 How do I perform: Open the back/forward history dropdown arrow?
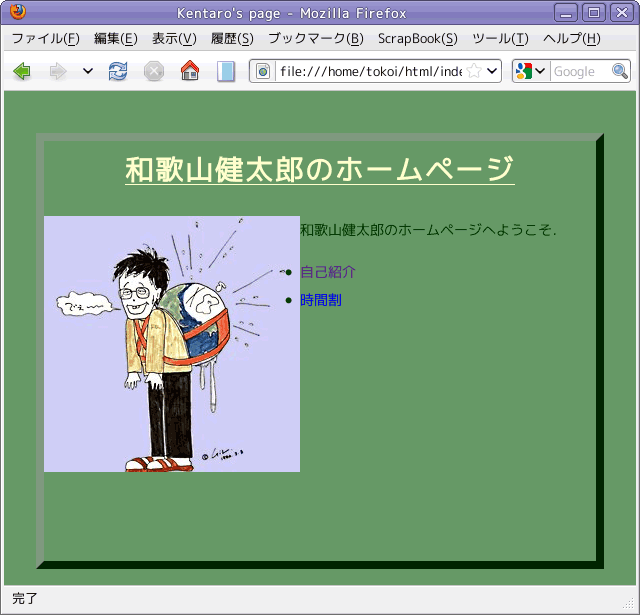pyautogui.click(x=88, y=71)
